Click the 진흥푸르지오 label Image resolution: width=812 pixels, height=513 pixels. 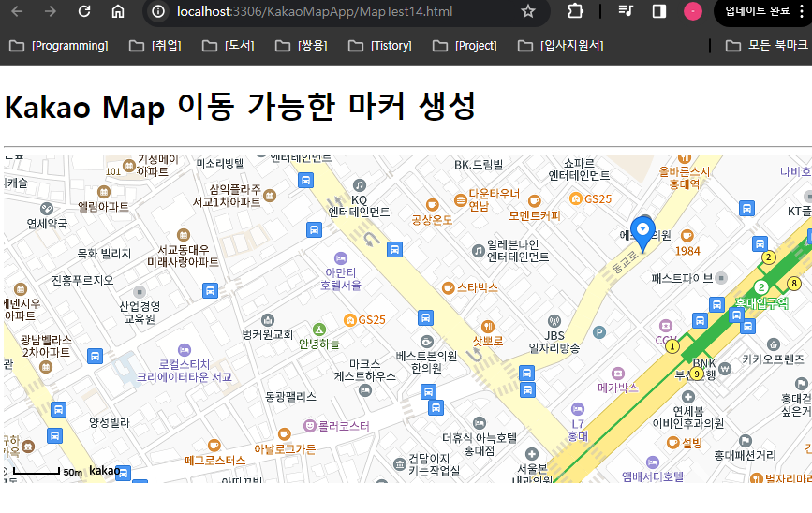tap(82, 280)
